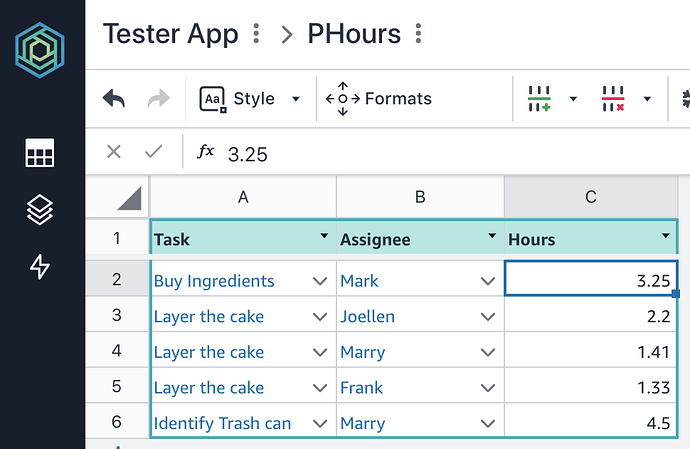Viewport: 690px width, 449px height.
Task: Open Tester App options menu
Action: [x=257, y=35]
